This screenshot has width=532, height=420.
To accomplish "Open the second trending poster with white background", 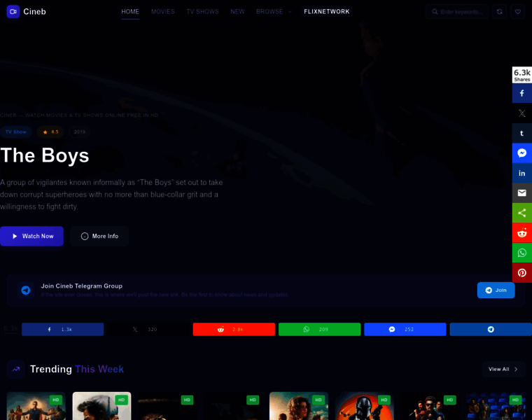I will [x=101, y=406].
